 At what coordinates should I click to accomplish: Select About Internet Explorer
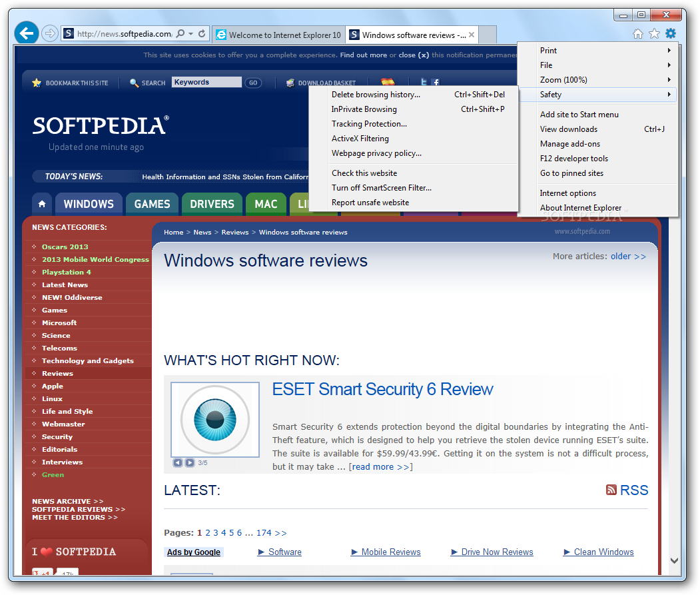[x=597, y=208]
